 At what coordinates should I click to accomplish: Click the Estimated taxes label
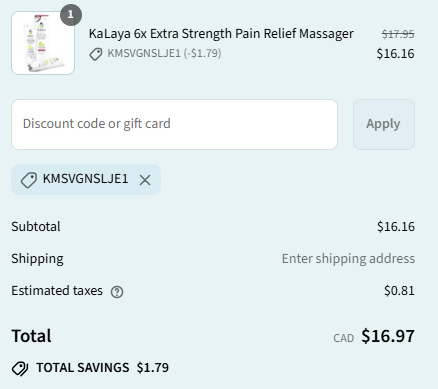pos(57,291)
